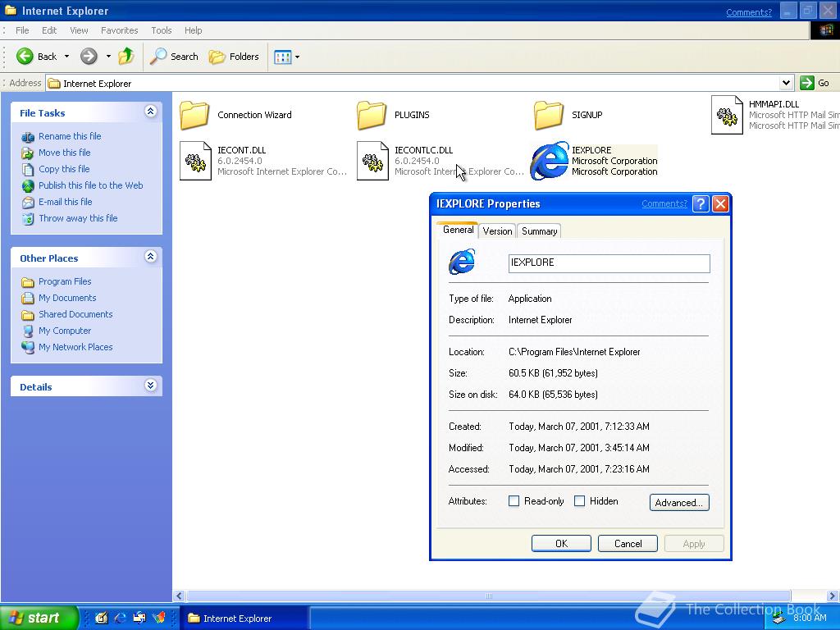Switch to the Summary tab
The image size is (840, 630).
point(539,231)
